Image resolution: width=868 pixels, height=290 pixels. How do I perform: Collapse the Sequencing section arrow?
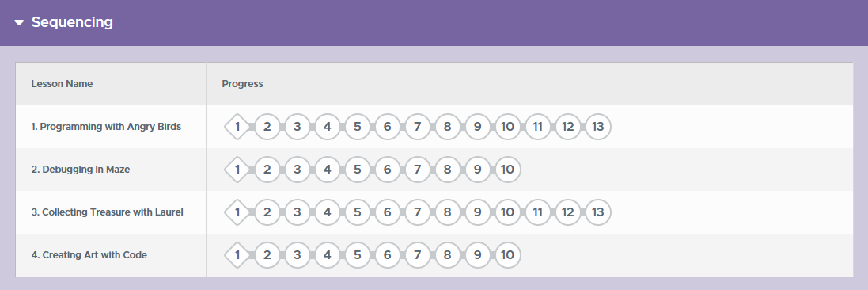pos(19,23)
